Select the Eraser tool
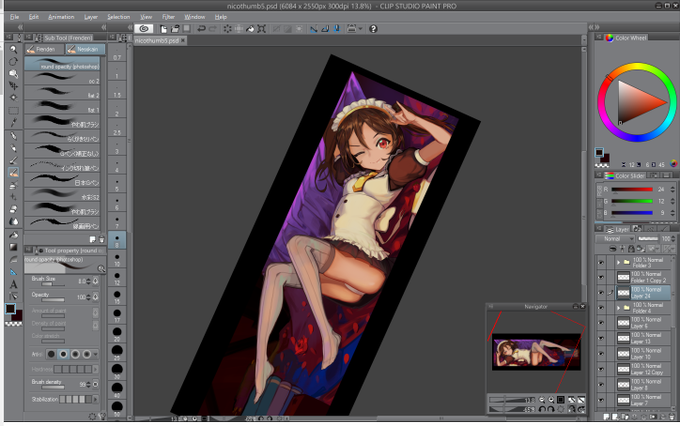680x426 pixels. click(13, 209)
